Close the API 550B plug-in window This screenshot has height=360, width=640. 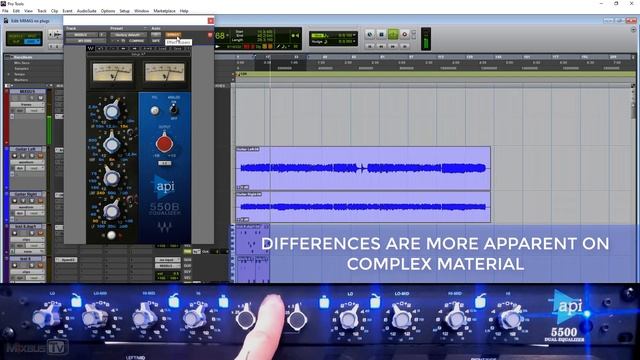coord(211,20)
